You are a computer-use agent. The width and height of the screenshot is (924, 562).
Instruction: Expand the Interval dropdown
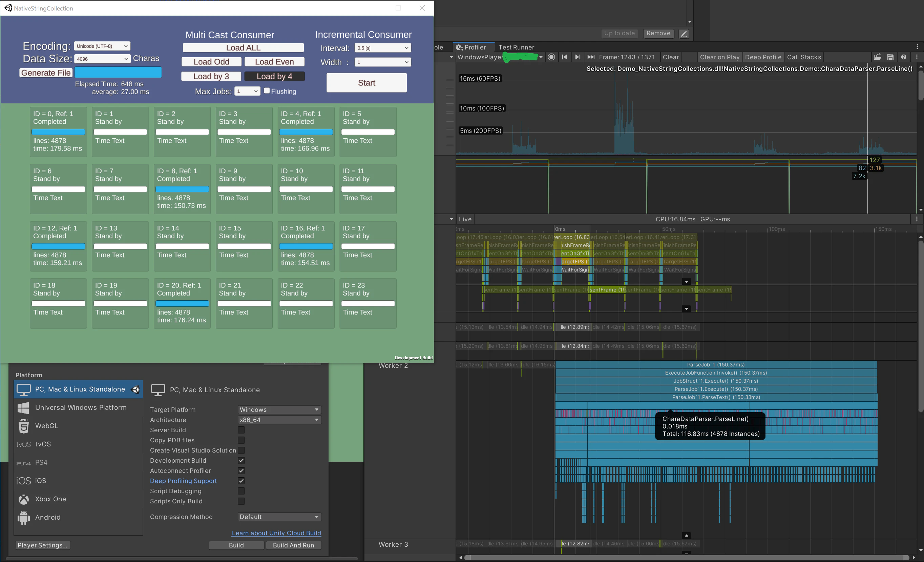tap(382, 48)
